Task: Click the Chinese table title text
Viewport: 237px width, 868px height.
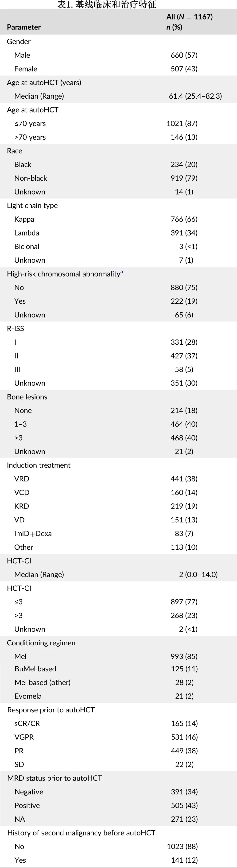Action: 106,5
